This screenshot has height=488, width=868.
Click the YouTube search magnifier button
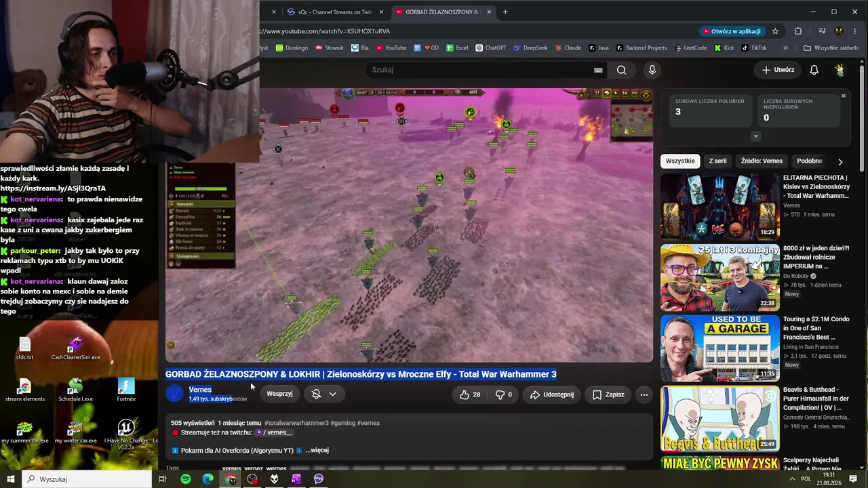(x=621, y=70)
